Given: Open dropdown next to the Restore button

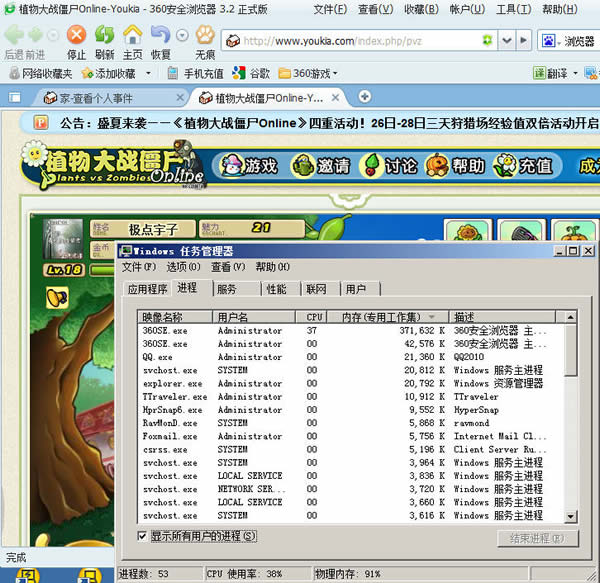Looking at the screenshot, I should point(183,36).
